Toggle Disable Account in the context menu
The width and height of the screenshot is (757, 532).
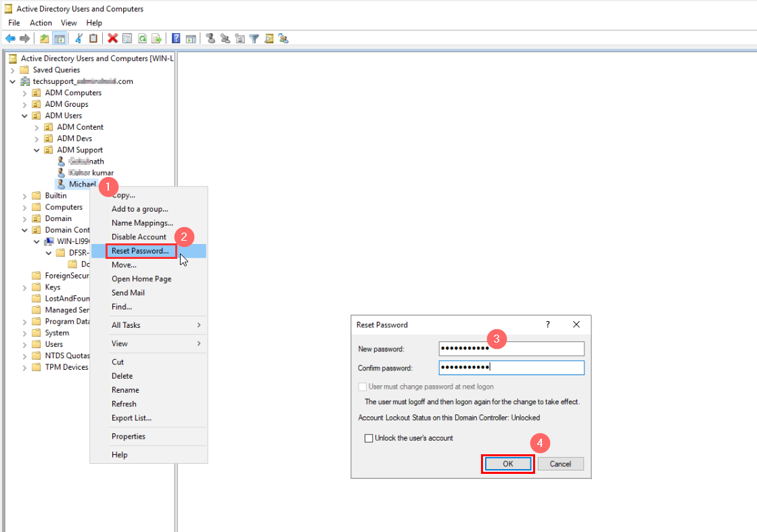[x=139, y=237]
